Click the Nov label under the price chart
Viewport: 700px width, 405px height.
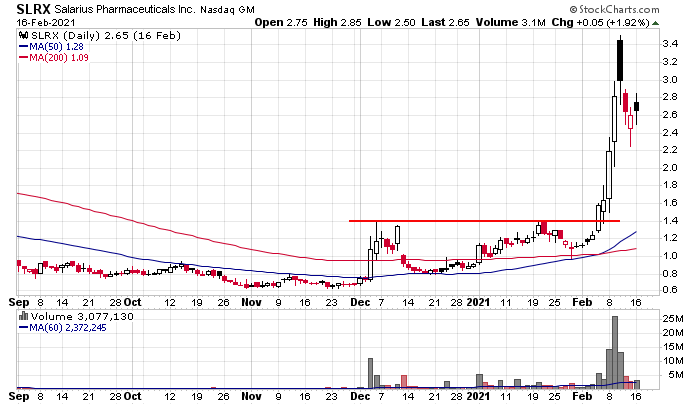pos(251,302)
